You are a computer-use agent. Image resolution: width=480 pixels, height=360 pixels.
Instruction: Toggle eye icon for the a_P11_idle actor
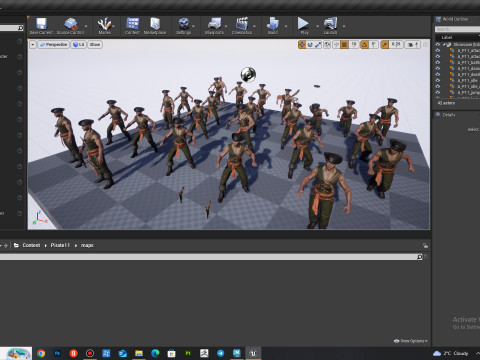click(438, 80)
